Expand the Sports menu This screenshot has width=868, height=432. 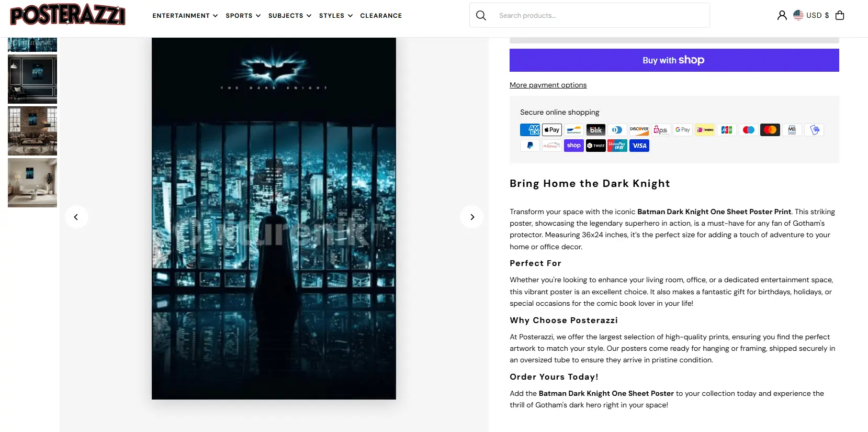click(243, 16)
